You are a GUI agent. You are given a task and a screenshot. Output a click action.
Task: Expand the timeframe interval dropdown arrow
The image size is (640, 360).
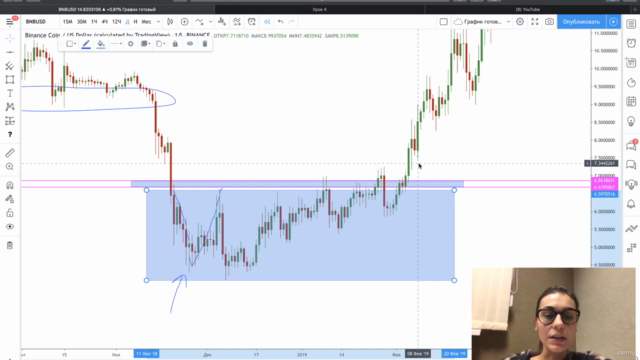158,22
